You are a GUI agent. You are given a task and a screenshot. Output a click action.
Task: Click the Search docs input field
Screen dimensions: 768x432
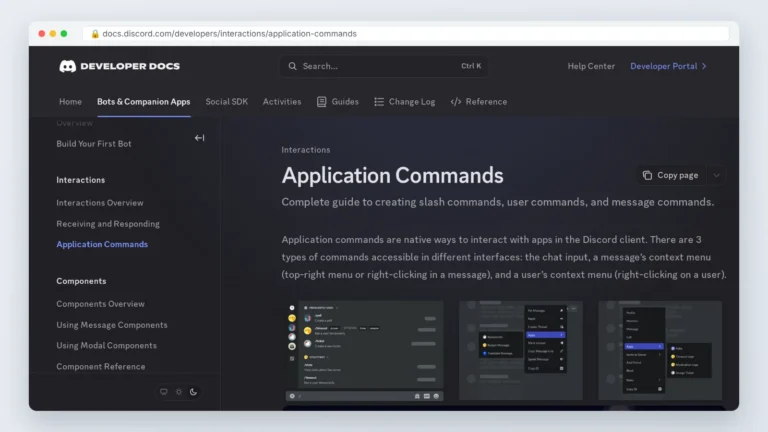pos(384,66)
